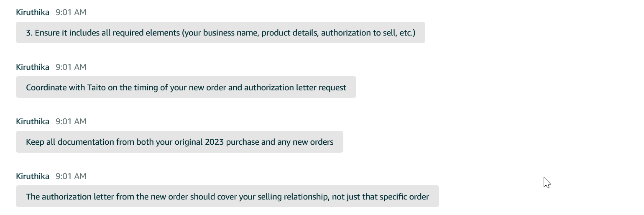Click the timestamp above "Coordinate with Taito" message

pos(71,67)
